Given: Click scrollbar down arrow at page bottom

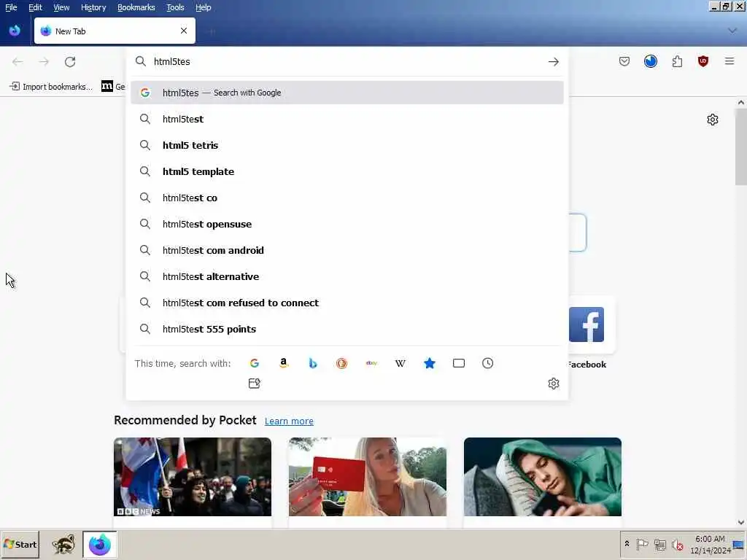Looking at the screenshot, I should [x=741, y=522].
